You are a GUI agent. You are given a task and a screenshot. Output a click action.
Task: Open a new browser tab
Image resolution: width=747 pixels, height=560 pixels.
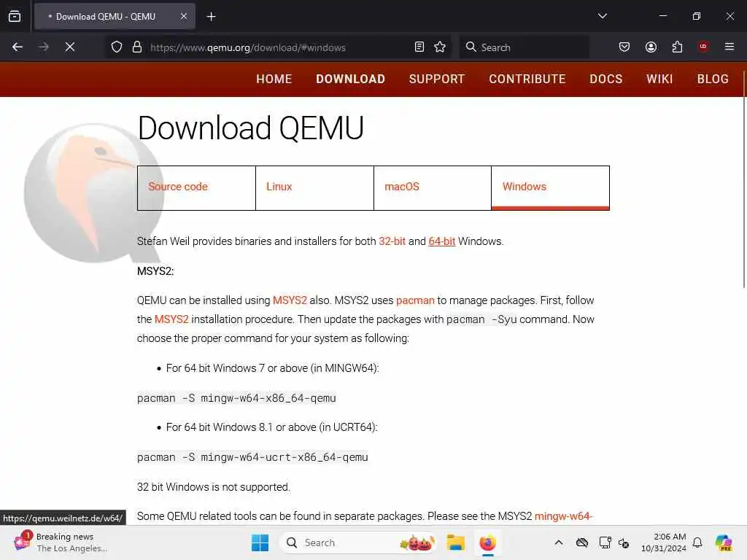[x=211, y=17]
